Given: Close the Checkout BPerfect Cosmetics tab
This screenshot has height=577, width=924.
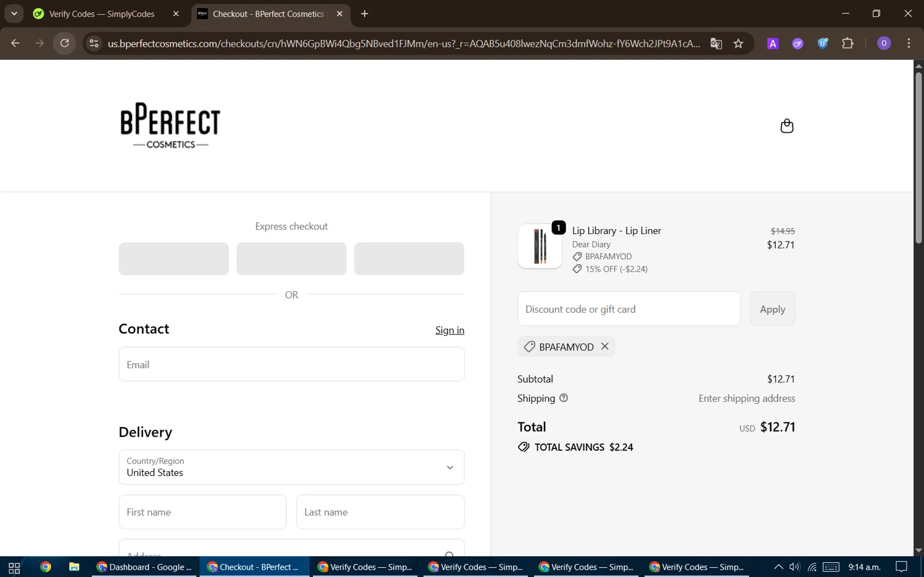Looking at the screenshot, I should coord(339,14).
